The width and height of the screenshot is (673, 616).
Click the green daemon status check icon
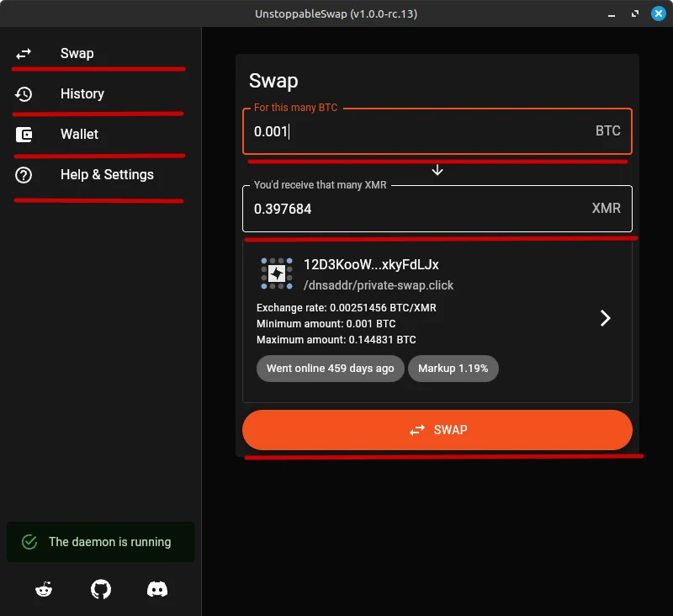coord(29,542)
